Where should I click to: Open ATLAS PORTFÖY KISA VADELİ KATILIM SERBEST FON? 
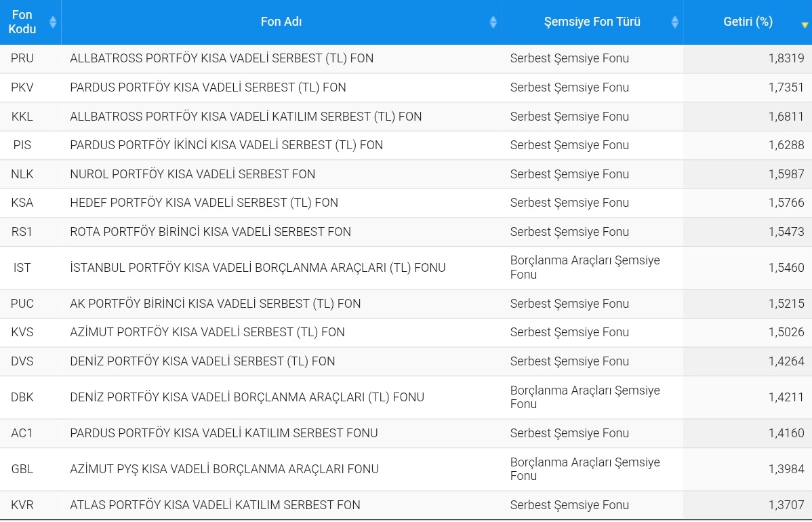point(215,505)
